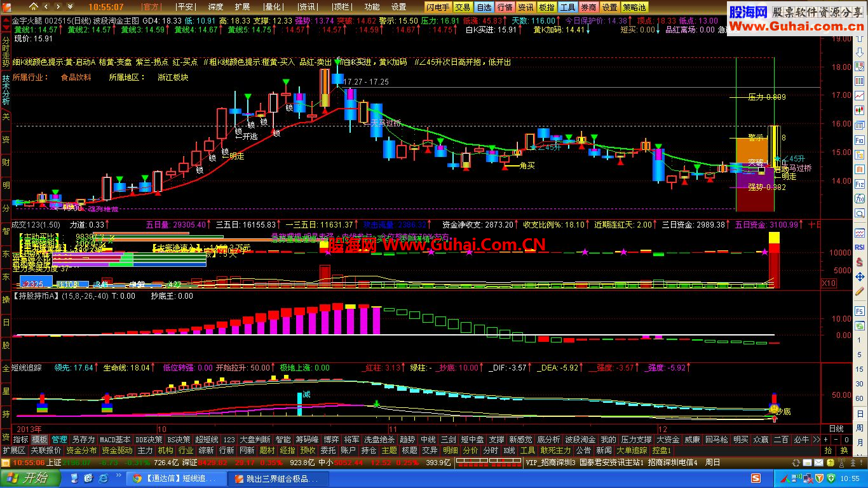The width and height of the screenshot is (868, 488).
Task: Click the X10 volume scale button
Action: coord(829,283)
